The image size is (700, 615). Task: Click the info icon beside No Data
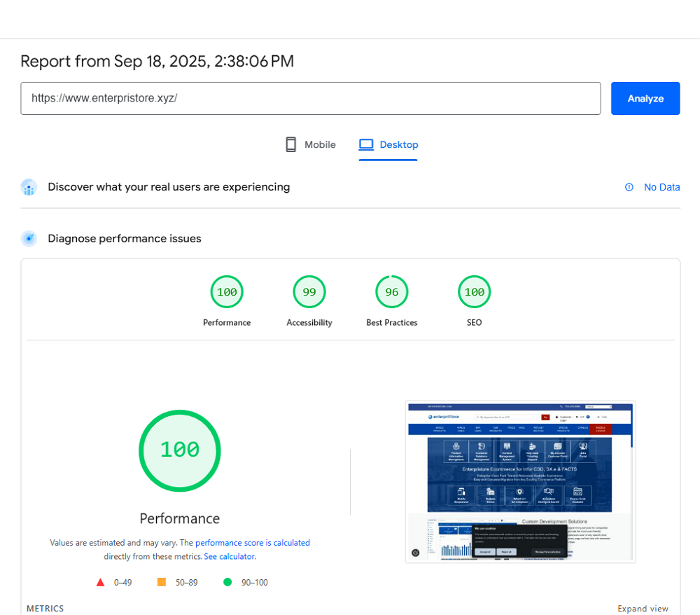pos(629,187)
